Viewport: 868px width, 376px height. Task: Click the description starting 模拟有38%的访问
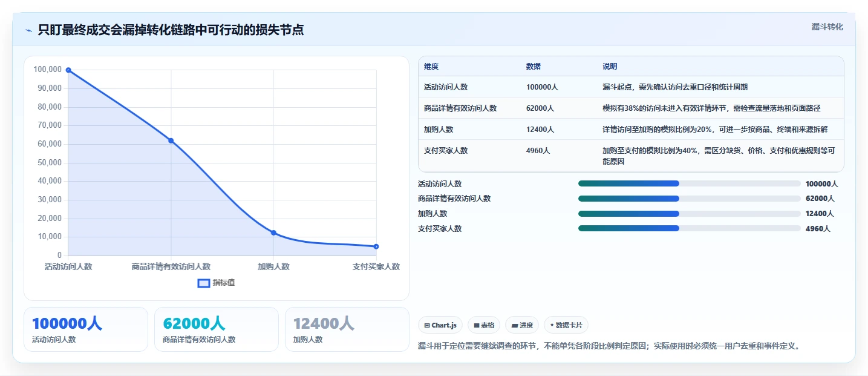(x=711, y=108)
